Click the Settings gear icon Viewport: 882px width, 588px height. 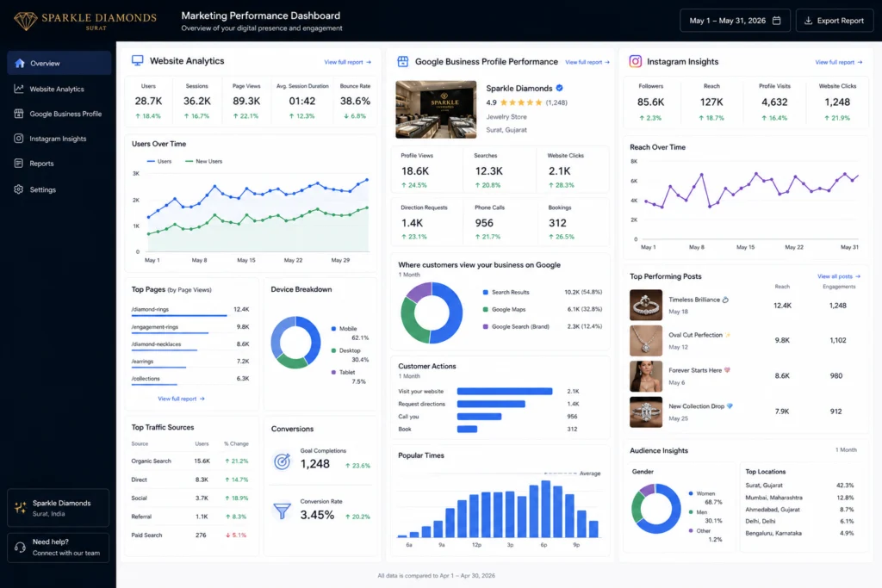click(x=19, y=189)
